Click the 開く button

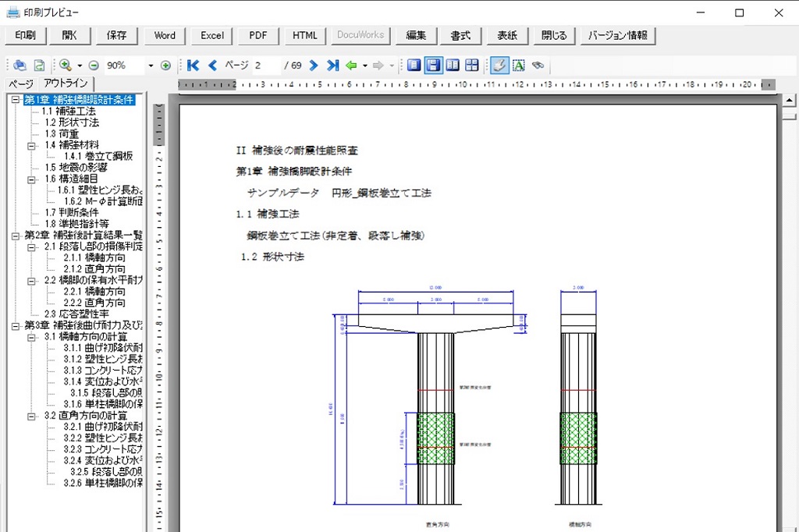coord(69,35)
